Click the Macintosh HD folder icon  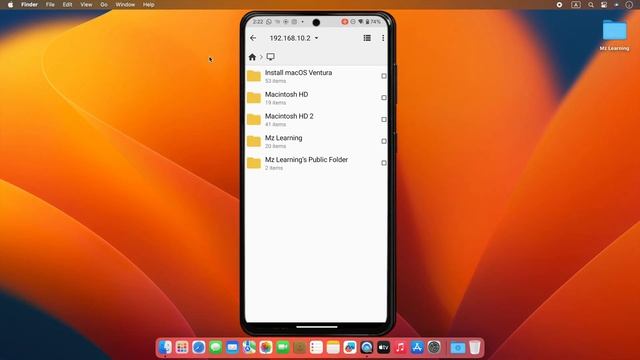pos(254,98)
